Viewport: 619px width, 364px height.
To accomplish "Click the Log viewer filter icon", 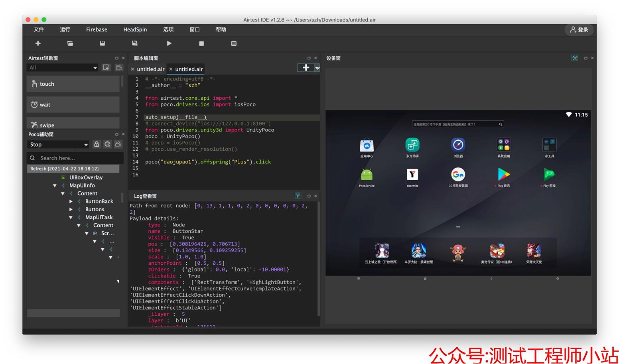I will point(298,196).
